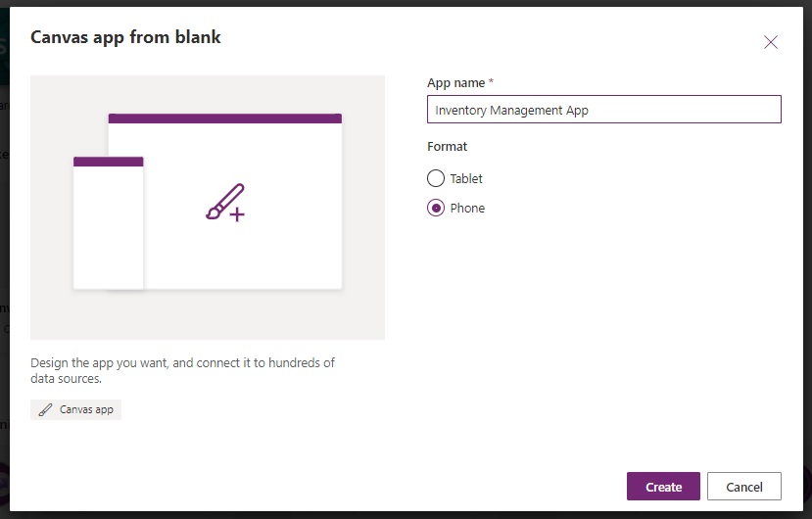Click the purple header bar of the phone mockup
This screenshot has height=519, width=812.
pyautogui.click(x=108, y=162)
